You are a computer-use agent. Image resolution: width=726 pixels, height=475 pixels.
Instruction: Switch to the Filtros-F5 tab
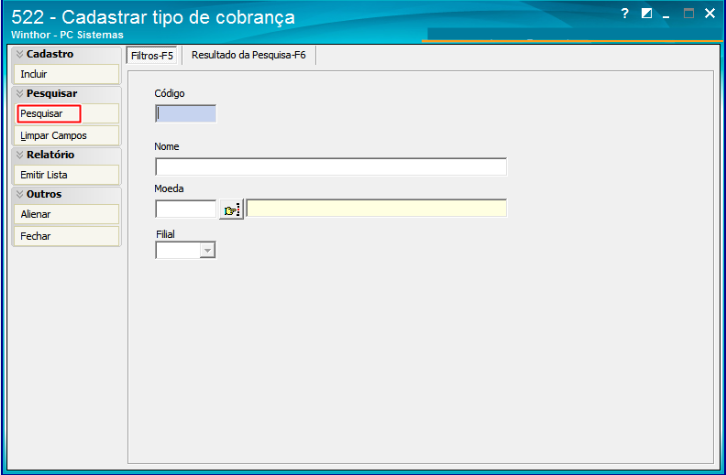[152, 56]
